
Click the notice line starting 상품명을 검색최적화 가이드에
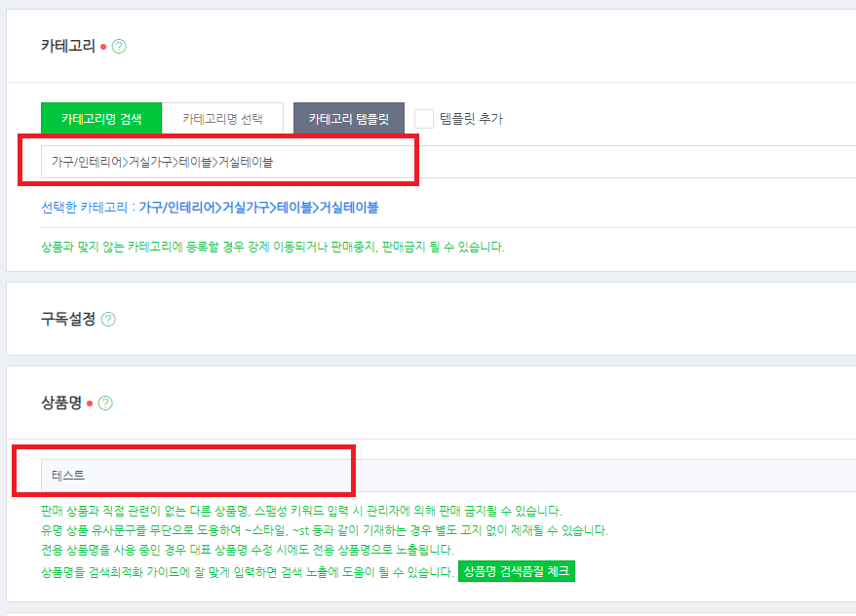click(x=248, y=572)
